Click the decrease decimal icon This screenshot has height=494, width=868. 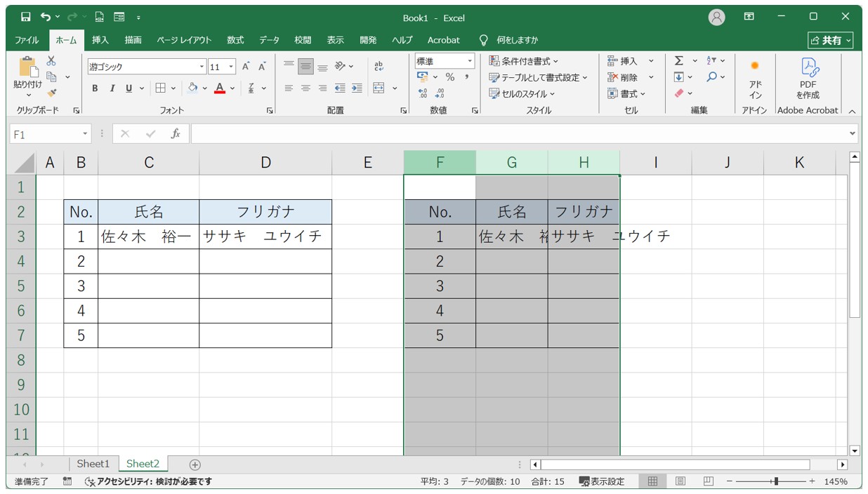click(440, 93)
